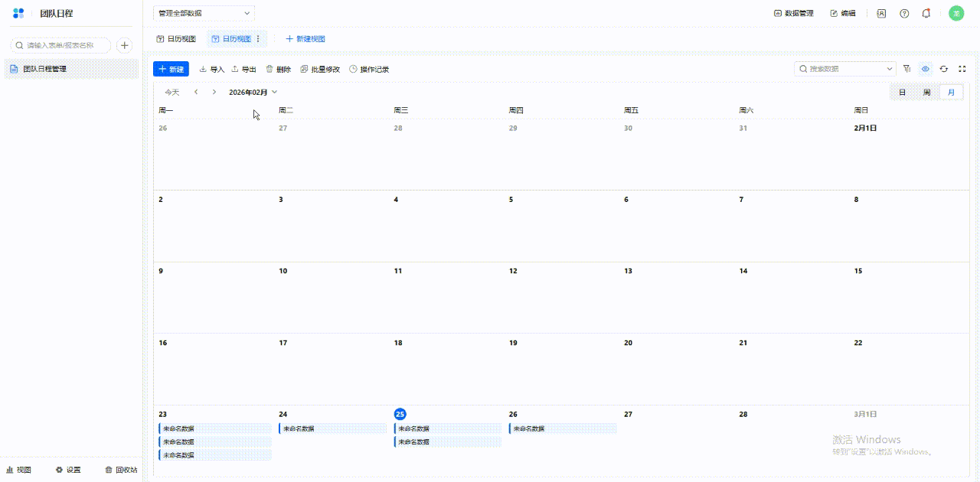Select 团队日程管理 in the sidebar
Screen dimensions: 980x482
[44, 69]
